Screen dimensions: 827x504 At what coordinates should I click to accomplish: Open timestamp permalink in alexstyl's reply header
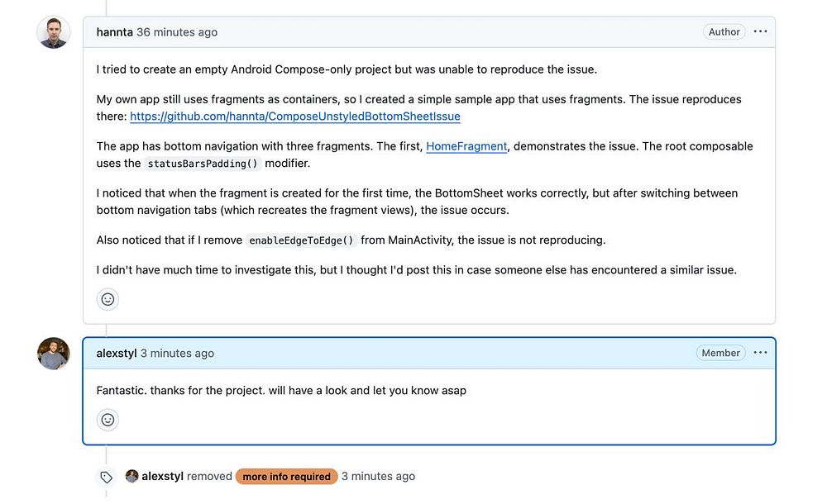coord(177,353)
